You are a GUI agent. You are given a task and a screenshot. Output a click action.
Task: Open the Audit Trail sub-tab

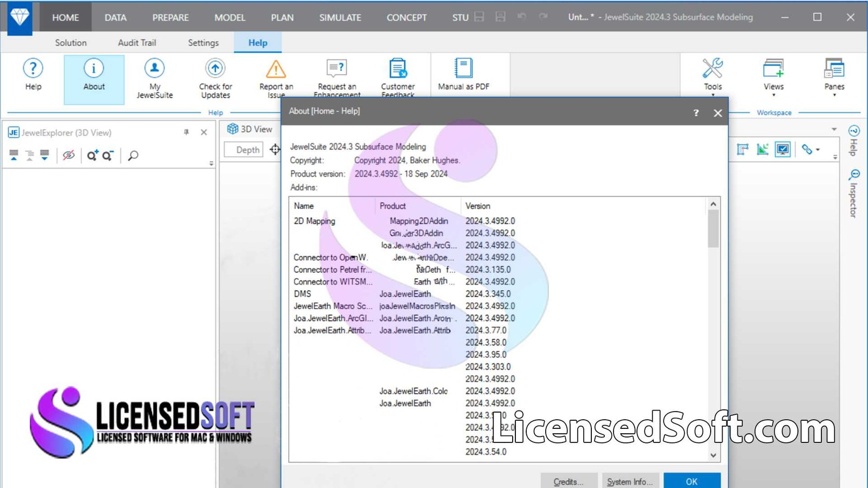(x=137, y=42)
